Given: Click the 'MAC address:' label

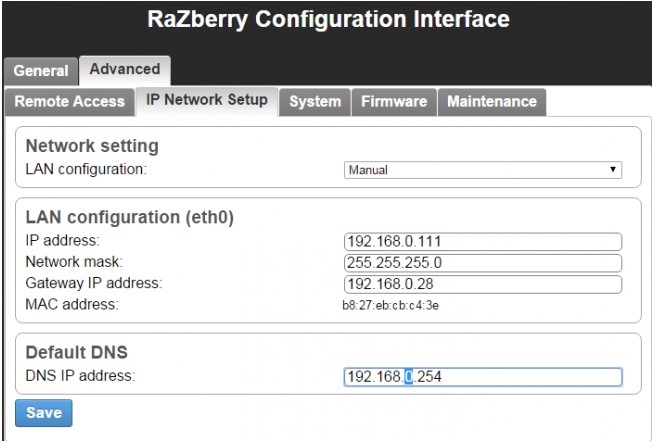Looking at the screenshot, I should [72, 304].
